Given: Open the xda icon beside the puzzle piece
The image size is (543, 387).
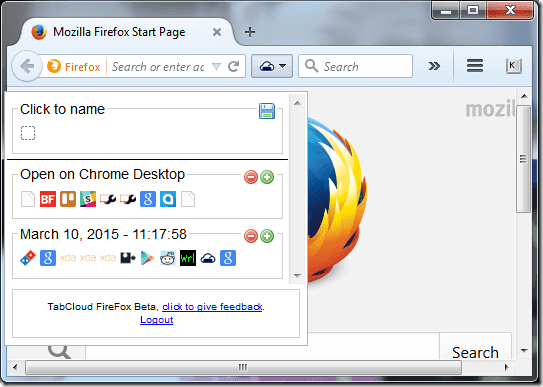Looking at the screenshot, I should [108, 258].
